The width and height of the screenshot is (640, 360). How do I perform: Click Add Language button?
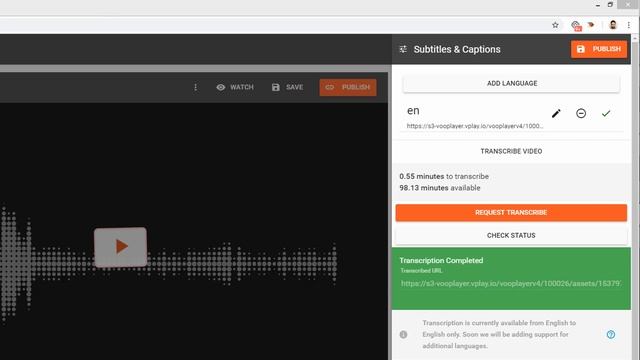[511, 83]
